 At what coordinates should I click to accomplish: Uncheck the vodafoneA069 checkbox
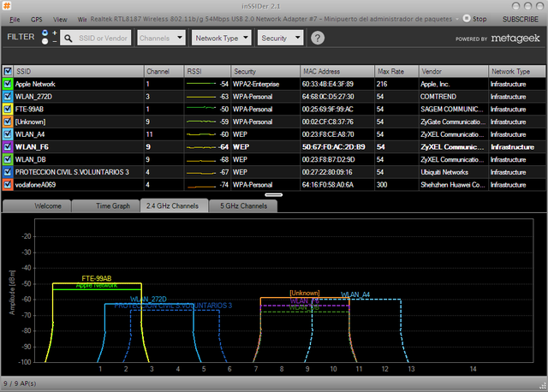8,185
